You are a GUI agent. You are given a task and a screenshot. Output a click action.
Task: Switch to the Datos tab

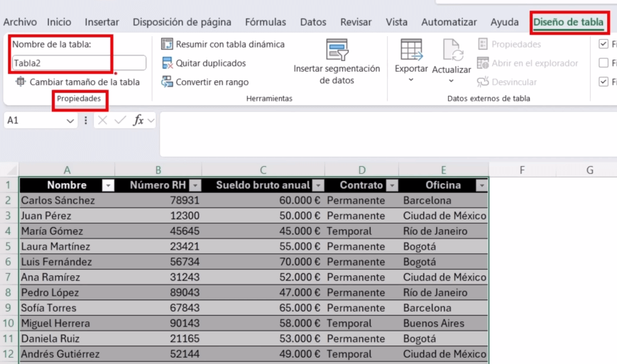click(x=313, y=22)
